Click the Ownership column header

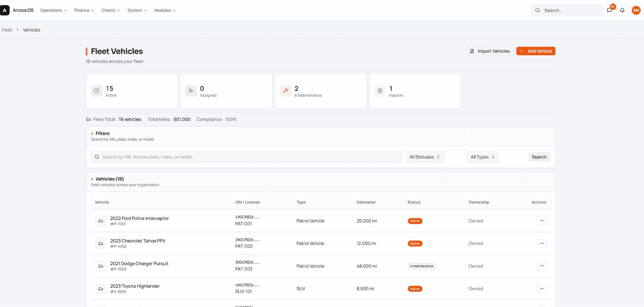coord(479,202)
